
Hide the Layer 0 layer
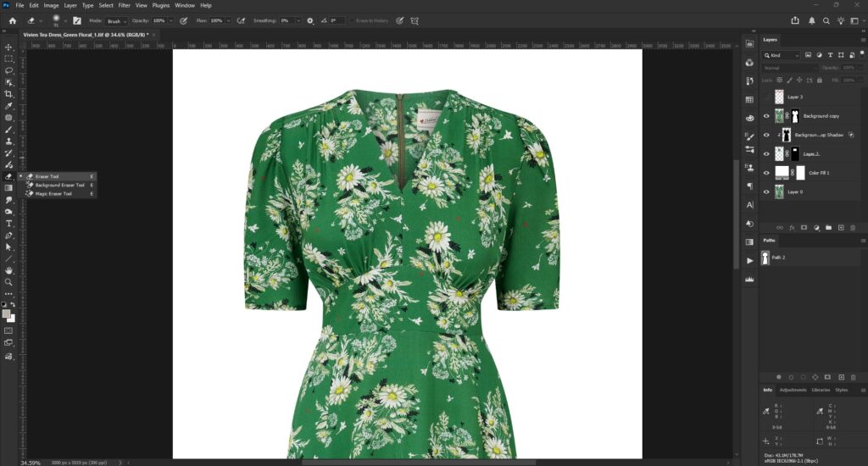(766, 192)
